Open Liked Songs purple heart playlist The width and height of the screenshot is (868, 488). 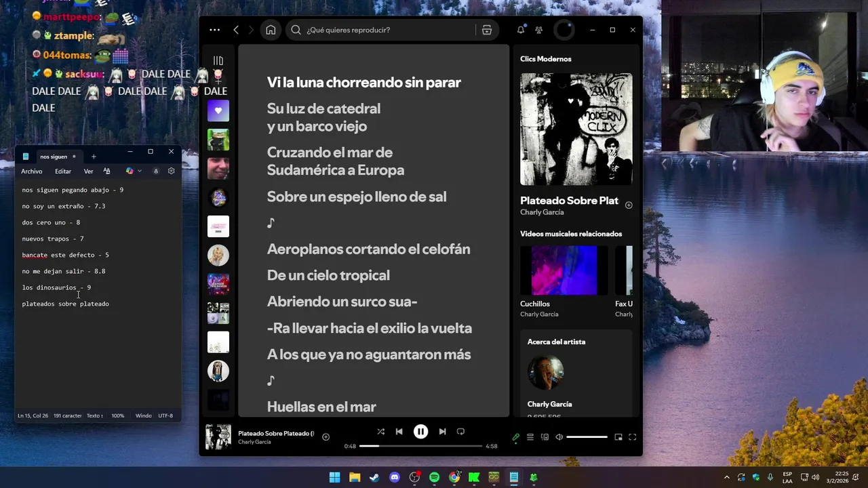point(218,110)
